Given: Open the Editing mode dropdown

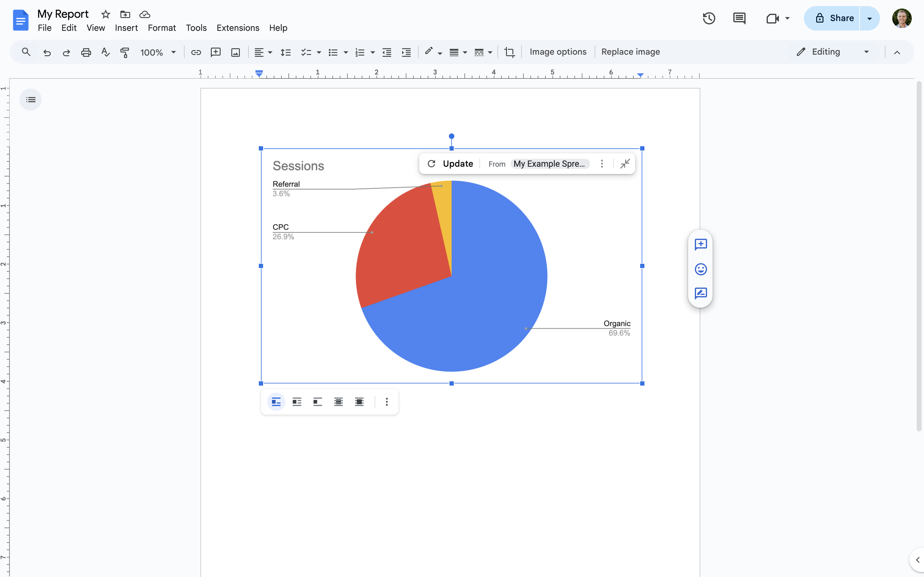Looking at the screenshot, I should tap(866, 52).
